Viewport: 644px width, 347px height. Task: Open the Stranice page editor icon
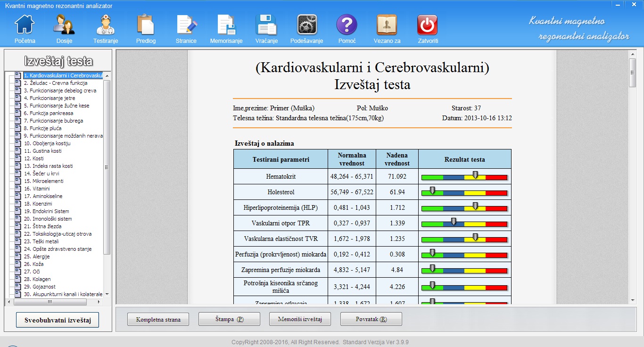coord(186,25)
